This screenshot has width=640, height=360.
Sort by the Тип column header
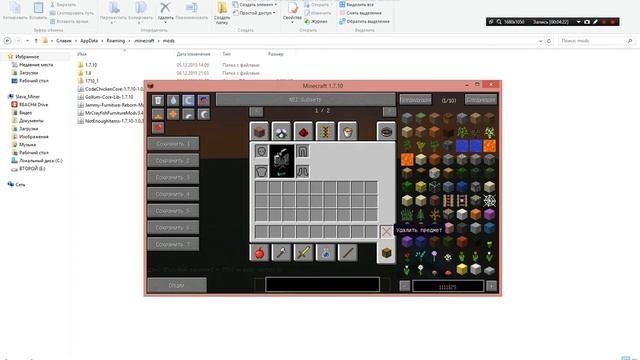(x=227, y=54)
